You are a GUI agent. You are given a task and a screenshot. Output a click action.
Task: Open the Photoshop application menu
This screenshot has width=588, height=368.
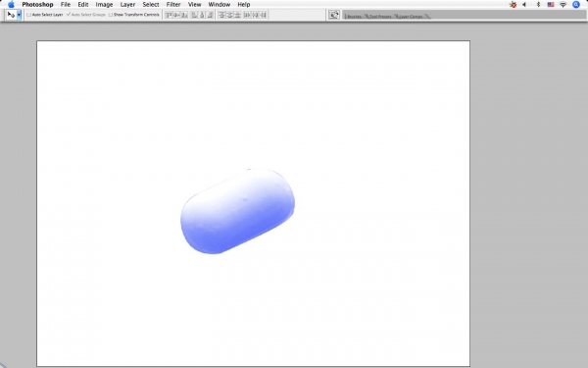[37, 5]
